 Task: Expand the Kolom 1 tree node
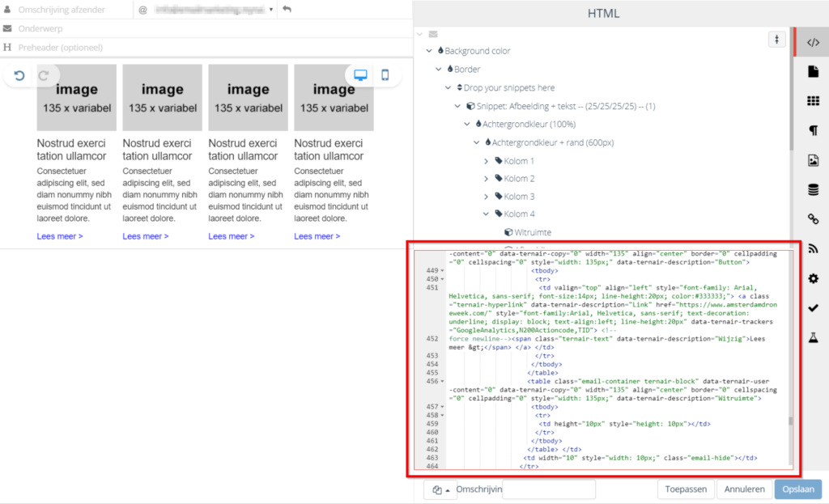tap(486, 161)
